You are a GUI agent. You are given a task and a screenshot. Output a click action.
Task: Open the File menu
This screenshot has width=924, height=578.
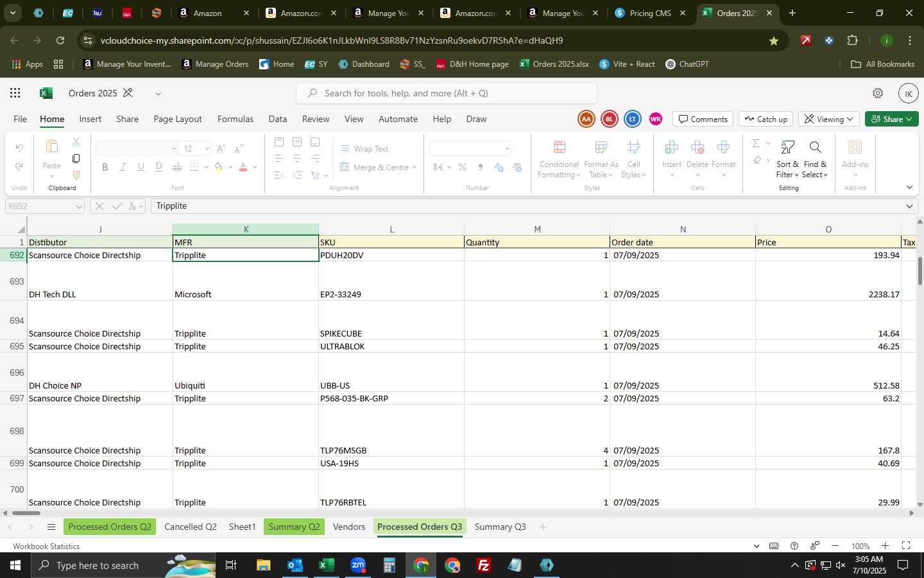click(21, 119)
